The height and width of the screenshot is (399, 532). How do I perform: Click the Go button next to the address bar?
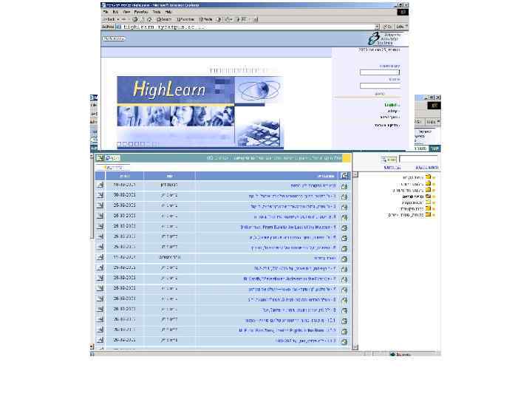tap(387, 27)
